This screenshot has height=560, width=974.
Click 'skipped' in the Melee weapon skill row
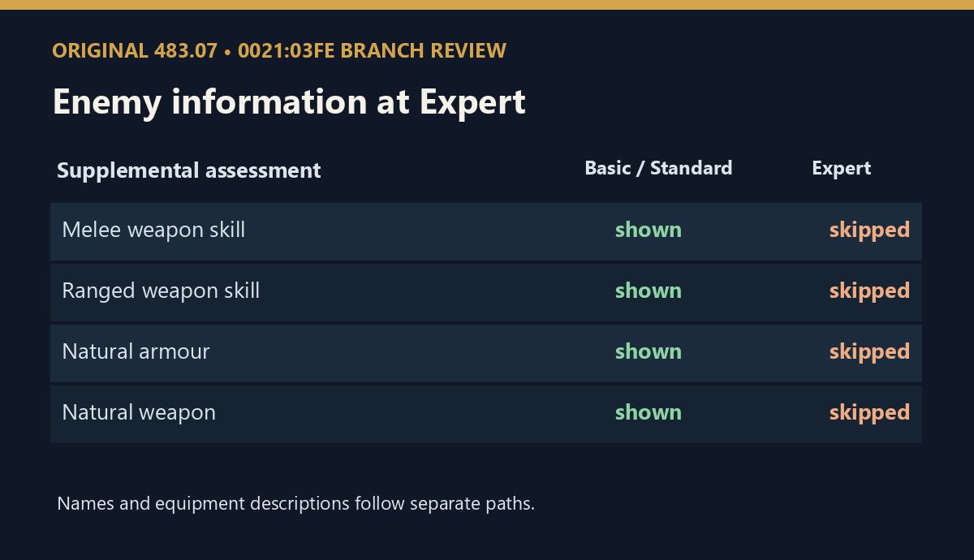[x=869, y=230]
